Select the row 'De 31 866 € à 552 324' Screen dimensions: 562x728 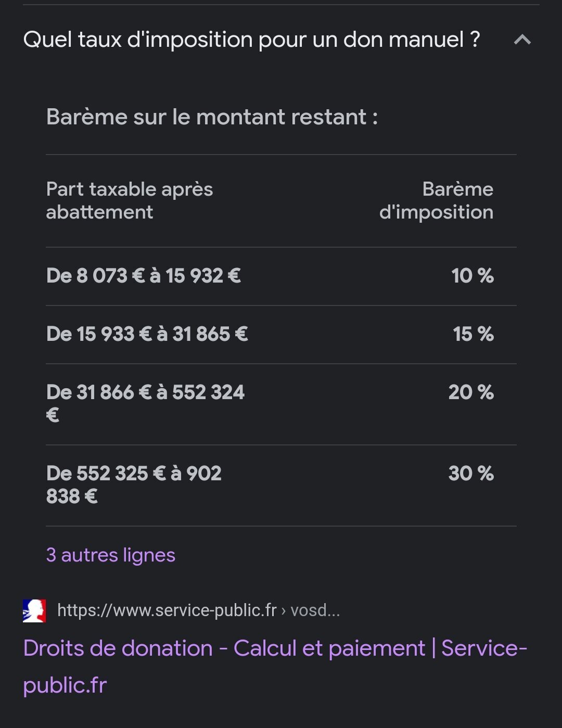click(281, 404)
